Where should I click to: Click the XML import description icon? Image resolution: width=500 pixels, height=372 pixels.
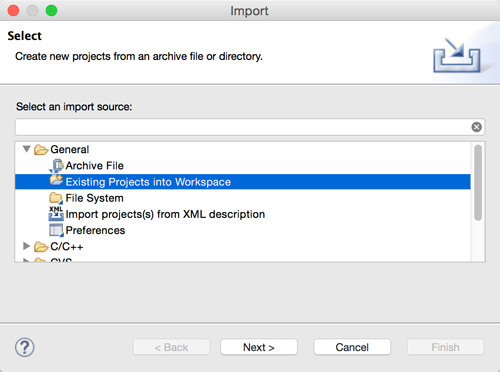click(x=56, y=214)
